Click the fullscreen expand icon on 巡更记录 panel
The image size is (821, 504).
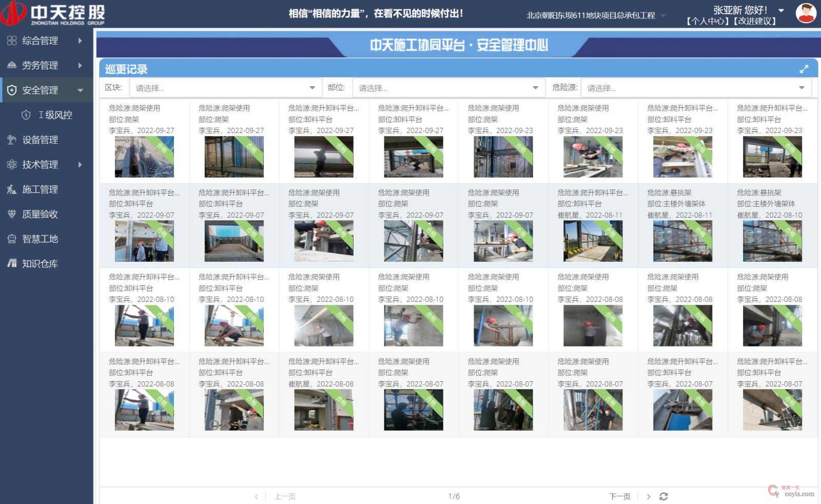tap(804, 69)
